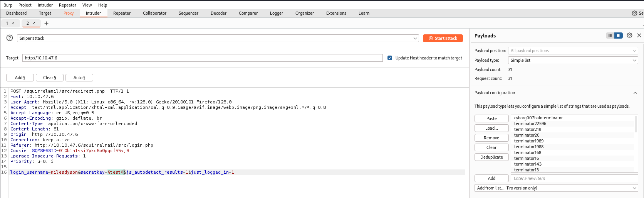Screen dimensions: 644x198
Task: Click the Deduplicate button
Action: 491,157
